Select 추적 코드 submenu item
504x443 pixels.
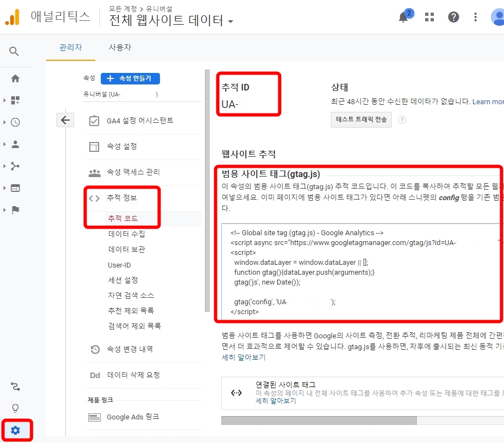tap(123, 218)
